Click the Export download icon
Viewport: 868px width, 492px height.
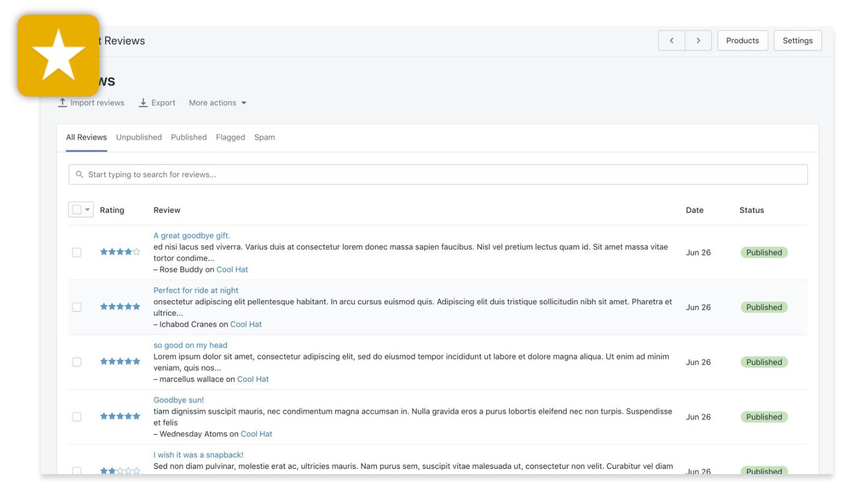(143, 102)
